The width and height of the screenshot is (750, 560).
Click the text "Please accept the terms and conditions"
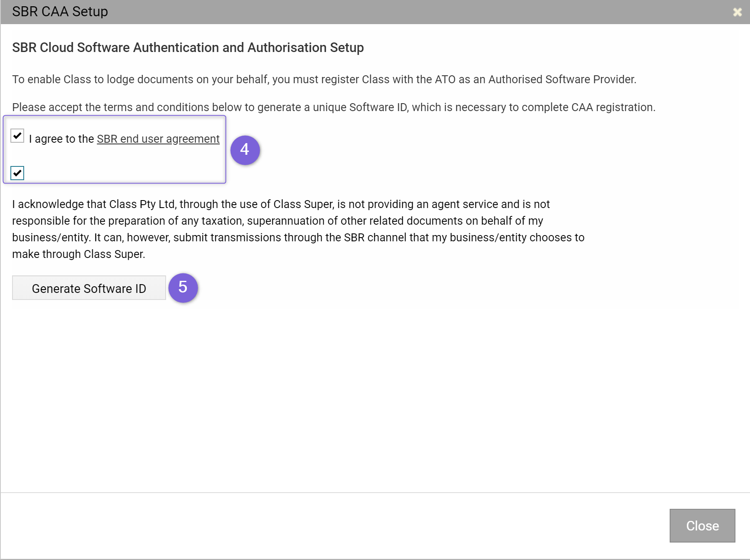point(111,107)
